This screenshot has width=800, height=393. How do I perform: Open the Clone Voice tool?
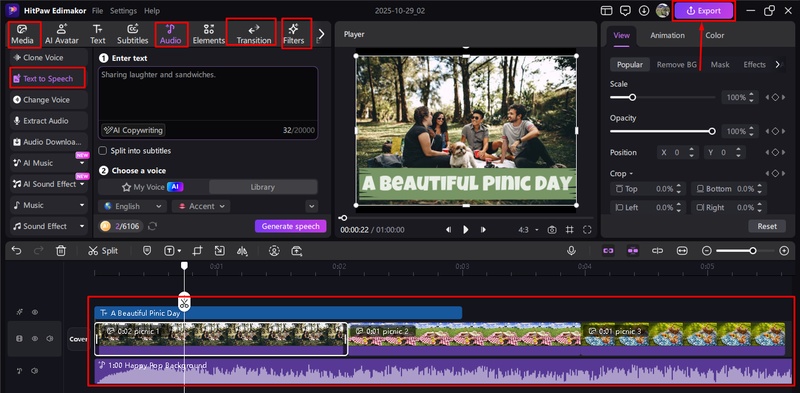point(48,58)
